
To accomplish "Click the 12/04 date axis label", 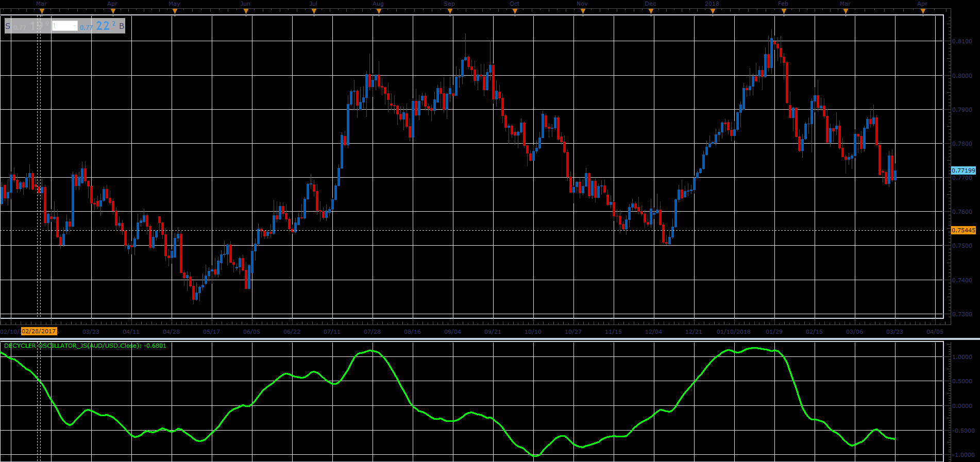I will tap(654, 332).
